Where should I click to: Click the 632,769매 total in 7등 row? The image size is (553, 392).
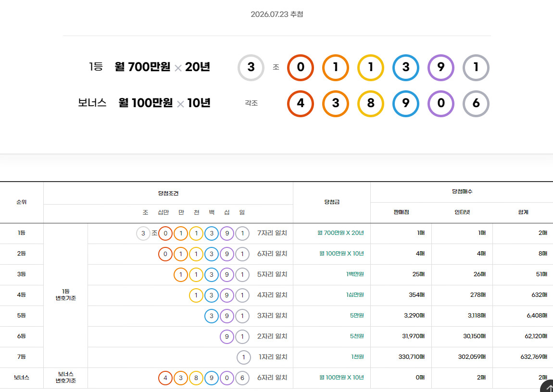534,357
